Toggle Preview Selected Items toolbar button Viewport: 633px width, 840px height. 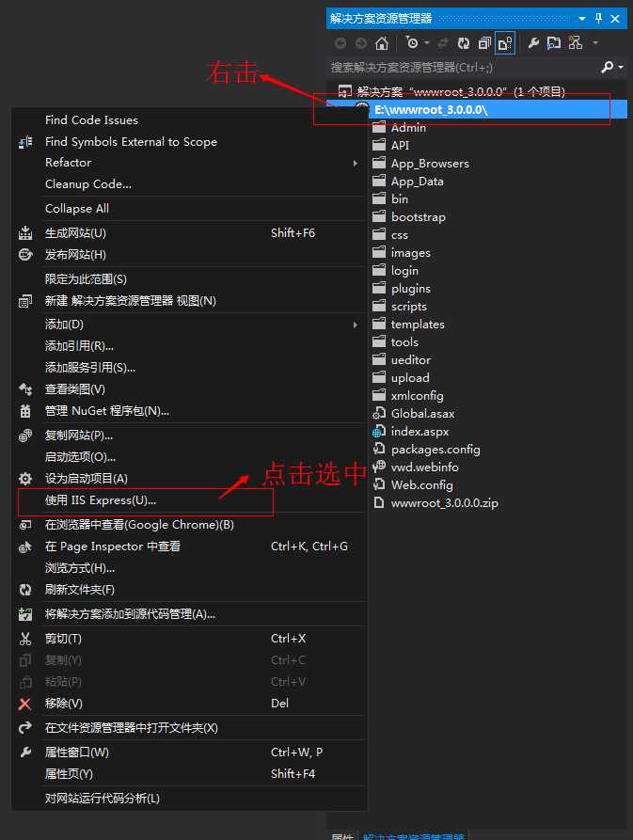click(x=554, y=43)
